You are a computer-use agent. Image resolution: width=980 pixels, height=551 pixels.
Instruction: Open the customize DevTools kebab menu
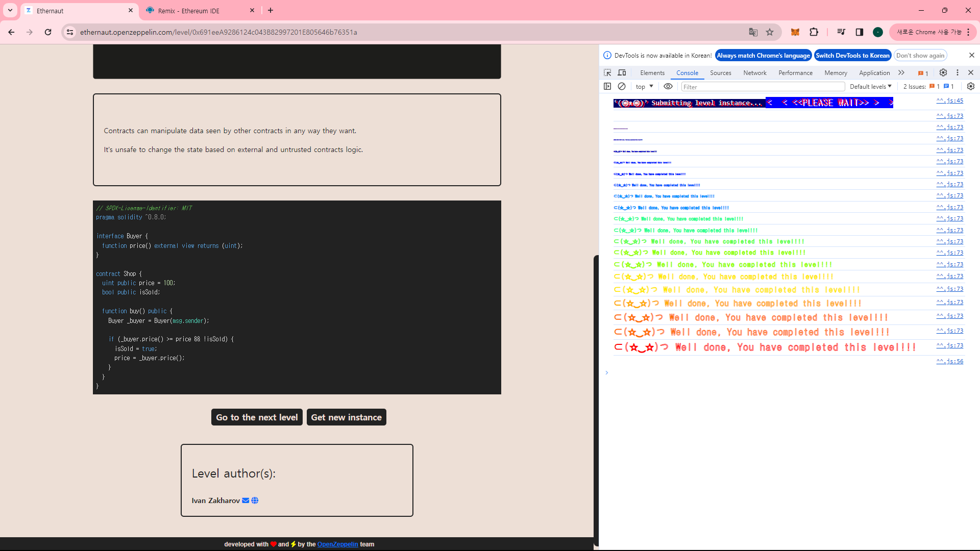click(x=958, y=73)
